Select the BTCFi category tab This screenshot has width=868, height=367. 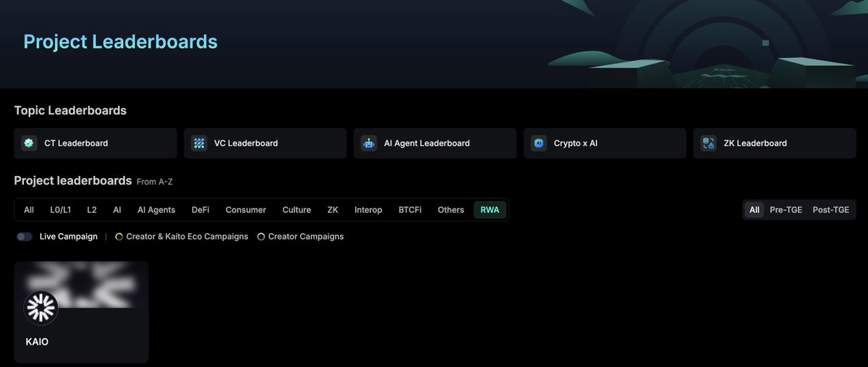[410, 210]
